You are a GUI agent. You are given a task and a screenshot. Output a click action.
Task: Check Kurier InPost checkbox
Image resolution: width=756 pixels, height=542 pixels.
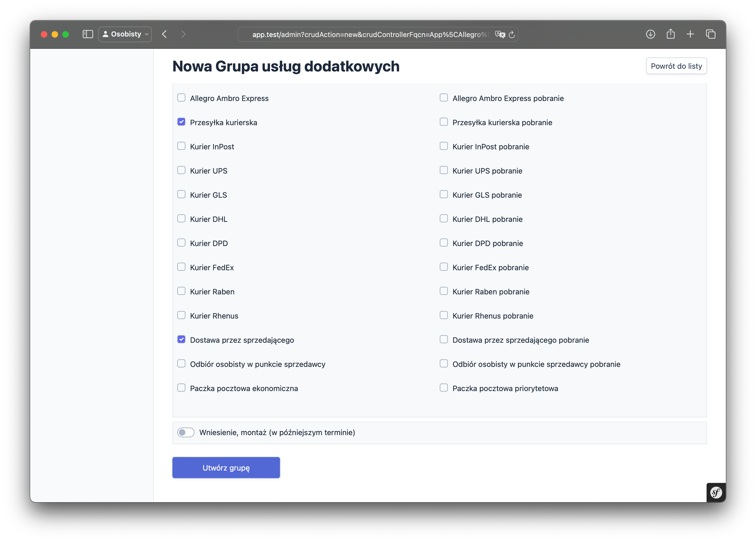click(181, 146)
